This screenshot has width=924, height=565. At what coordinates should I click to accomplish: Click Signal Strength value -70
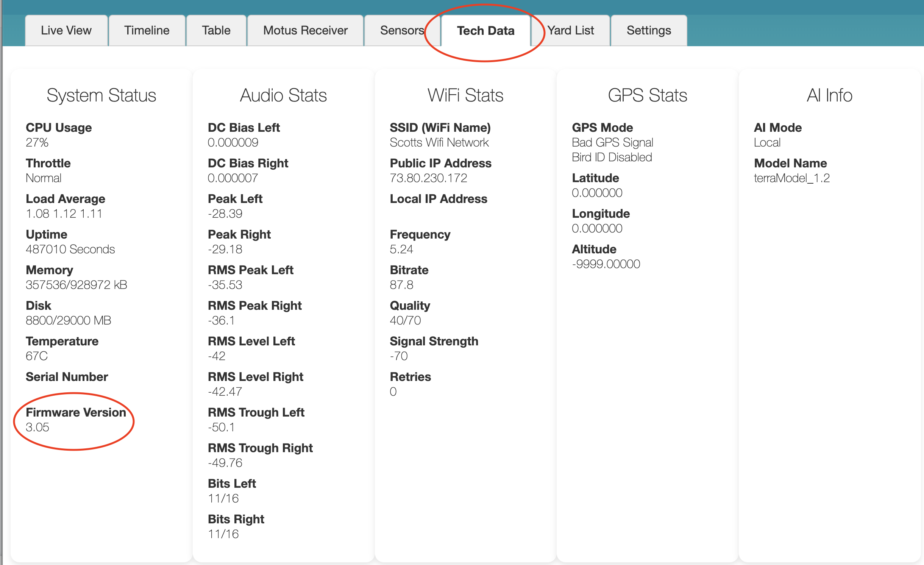(399, 356)
